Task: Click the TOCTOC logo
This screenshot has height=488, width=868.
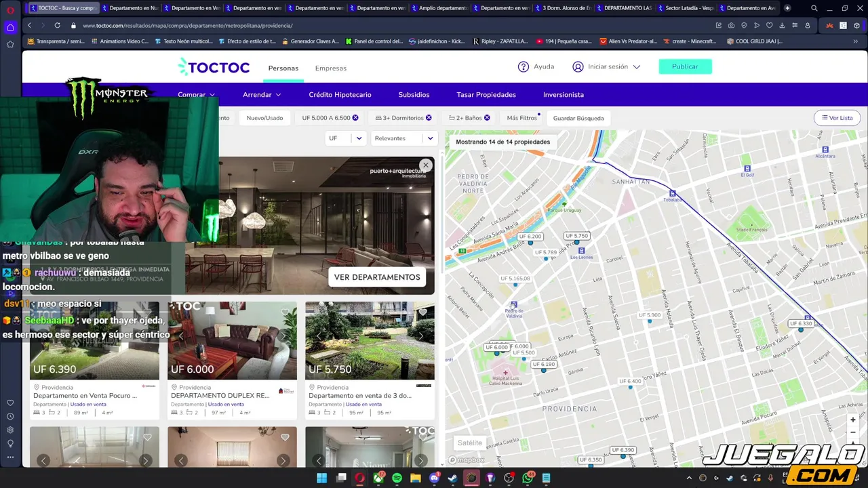Action: (214, 66)
